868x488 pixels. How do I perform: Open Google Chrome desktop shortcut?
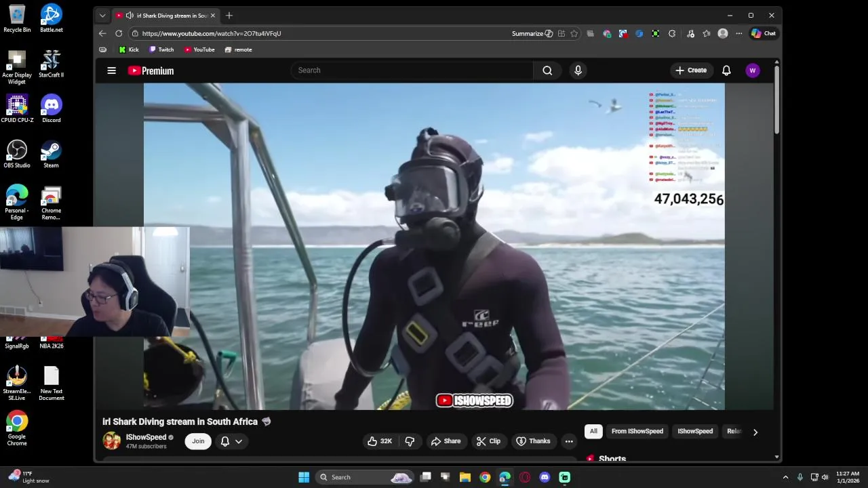(x=17, y=428)
